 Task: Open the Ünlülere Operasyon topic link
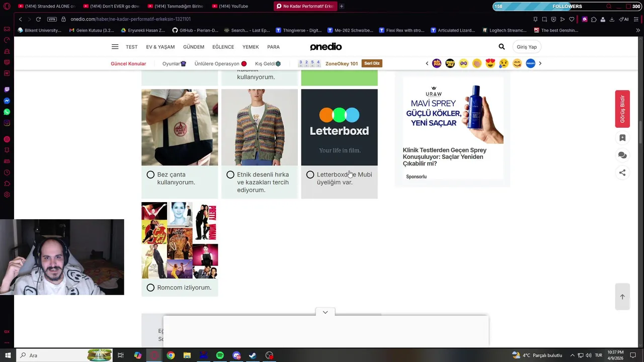[220, 64]
